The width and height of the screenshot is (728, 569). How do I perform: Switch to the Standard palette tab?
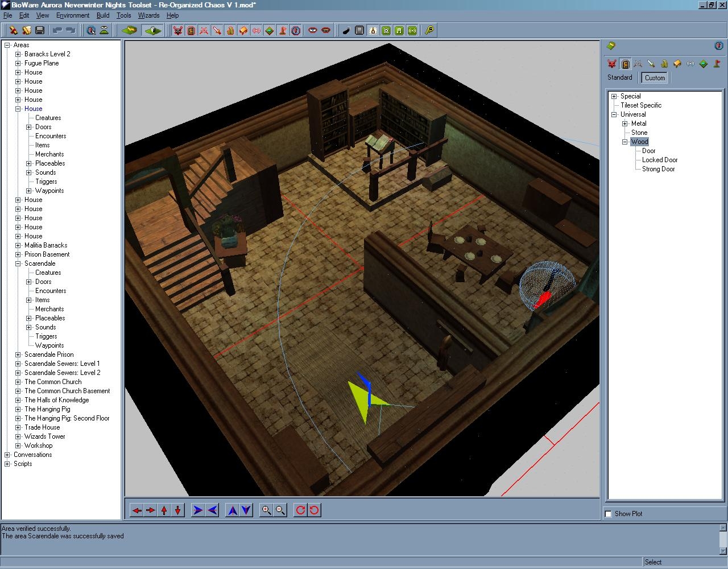(619, 77)
